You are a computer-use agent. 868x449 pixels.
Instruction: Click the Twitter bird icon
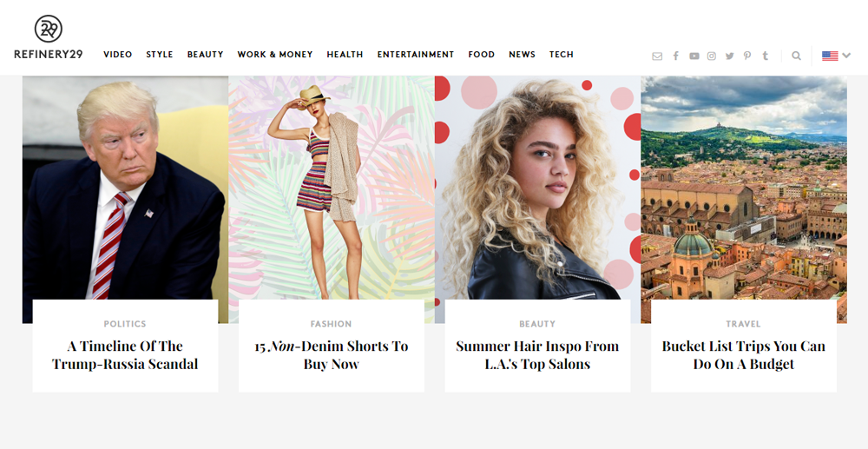730,56
